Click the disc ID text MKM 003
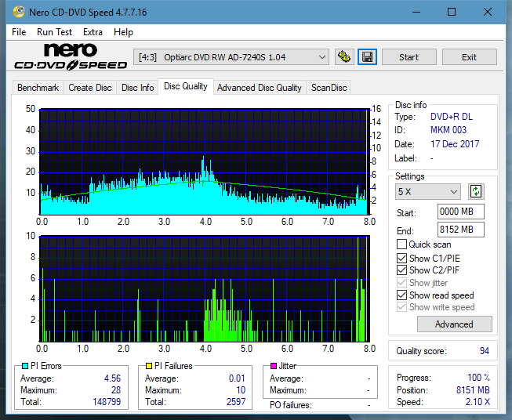This screenshot has height=420, width=512. click(x=448, y=130)
